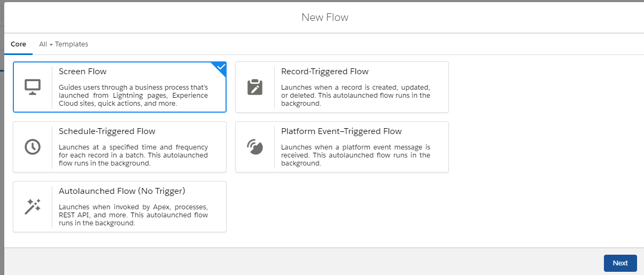644x275 pixels.
Task: Click description mentioning Apex, processes, REST API
Action: tap(133, 215)
